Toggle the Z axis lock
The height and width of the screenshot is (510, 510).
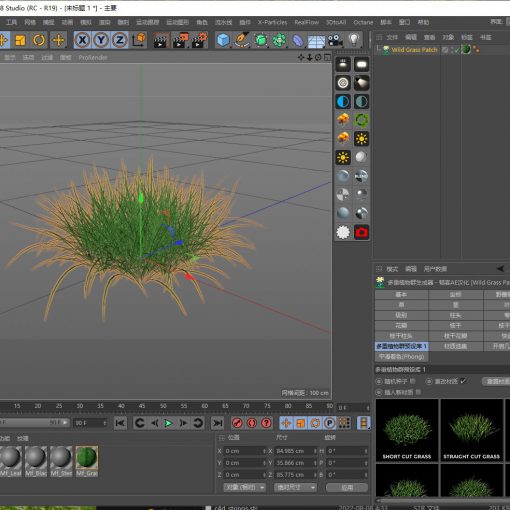(120, 40)
